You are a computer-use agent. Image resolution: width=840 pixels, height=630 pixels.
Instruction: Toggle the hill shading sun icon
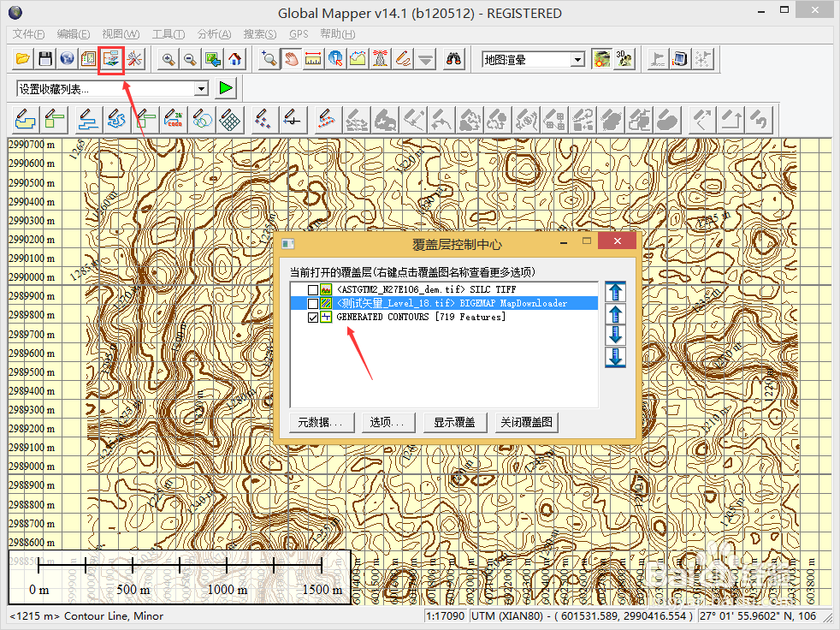tap(601, 58)
